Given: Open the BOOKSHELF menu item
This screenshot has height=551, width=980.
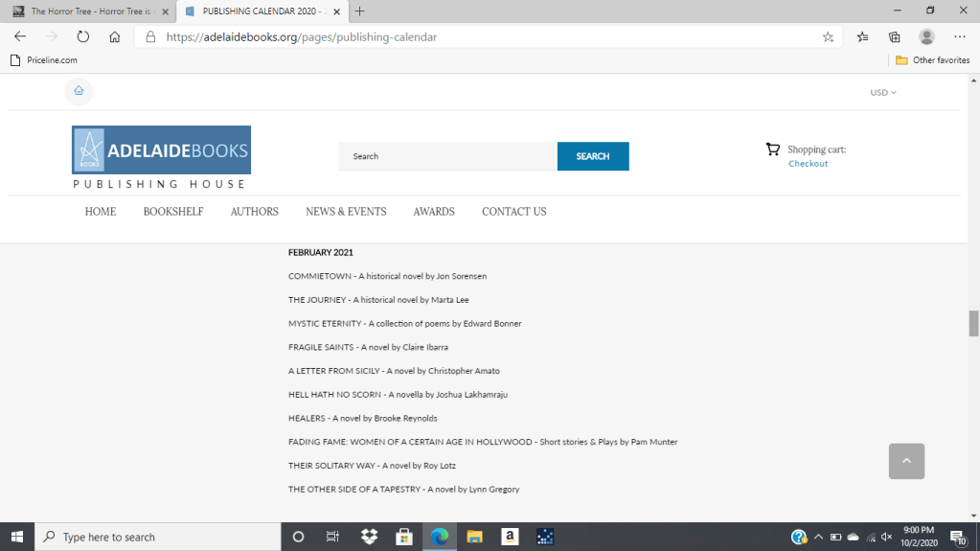Looking at the screenshot, I should (x=173, y=212).
